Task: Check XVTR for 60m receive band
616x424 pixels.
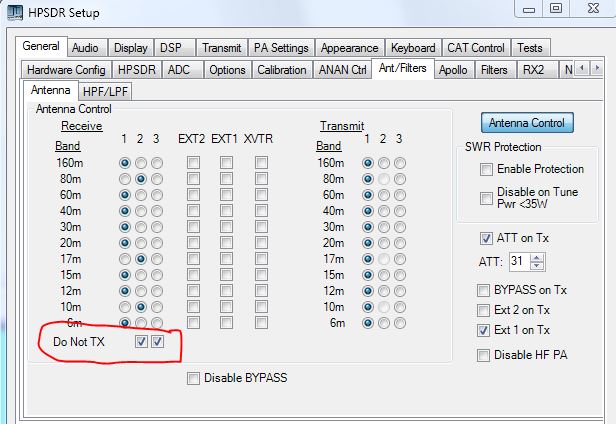Action: [261, 195]
